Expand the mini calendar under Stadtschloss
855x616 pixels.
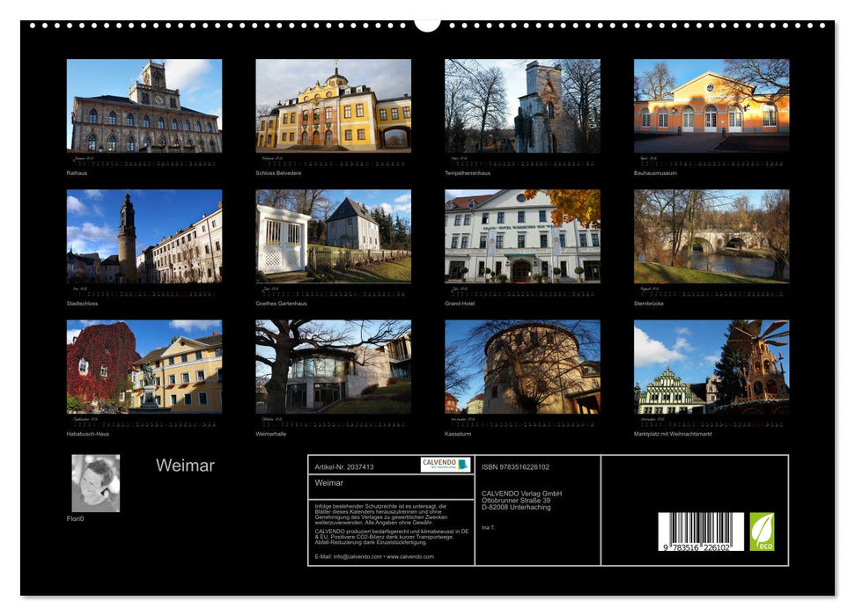point(142,293)
